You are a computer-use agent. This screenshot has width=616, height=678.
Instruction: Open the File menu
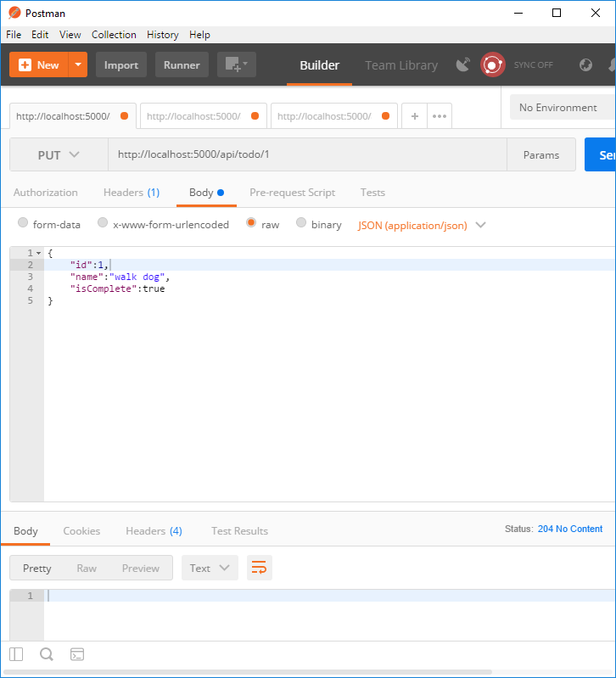[x=14, y=35]
